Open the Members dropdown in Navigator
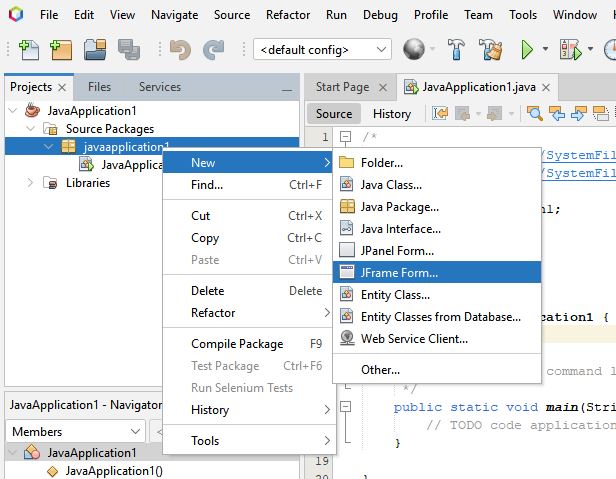616x479 pixels. pos(75,432)
